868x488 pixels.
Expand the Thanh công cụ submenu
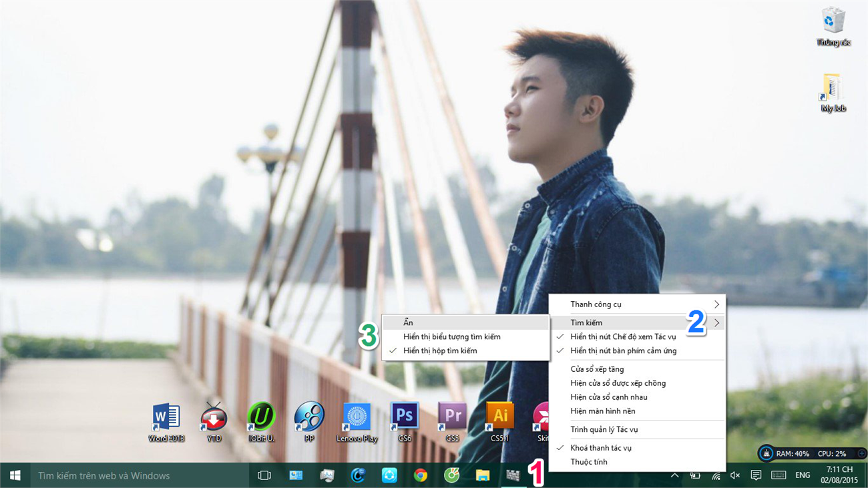pos(602,304)
